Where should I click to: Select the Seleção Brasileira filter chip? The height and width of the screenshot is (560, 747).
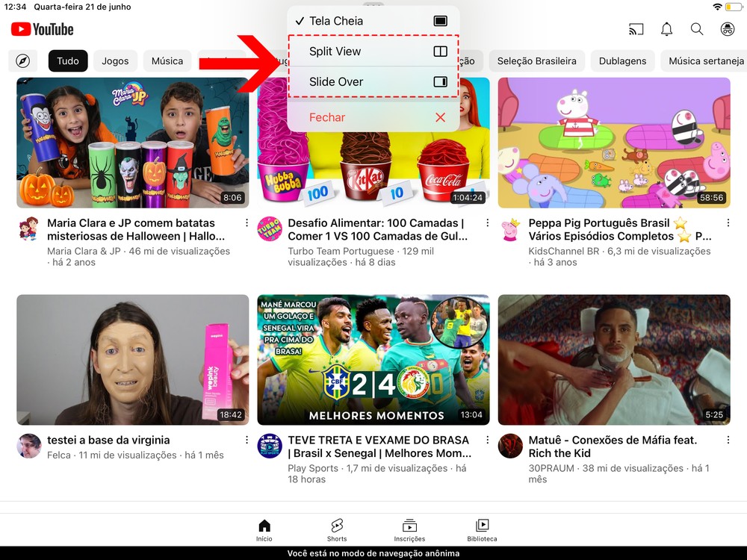(x=536, y=61)
